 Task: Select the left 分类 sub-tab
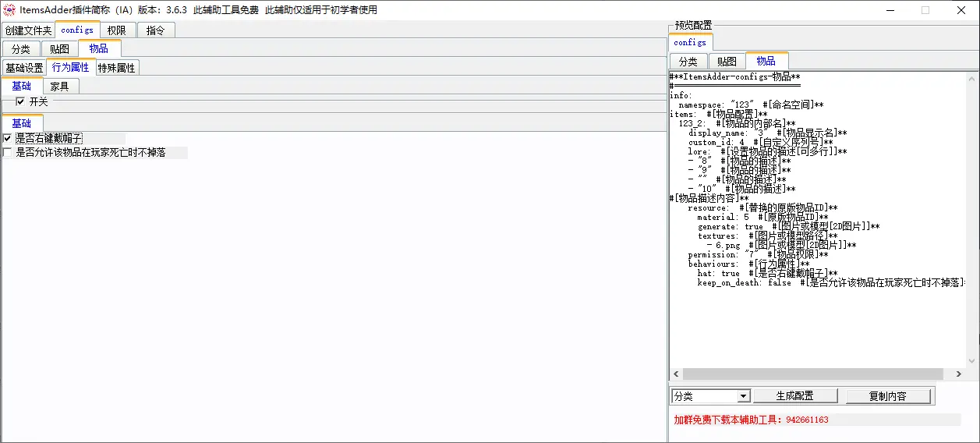pyautogui.click(x=21, y=49)
